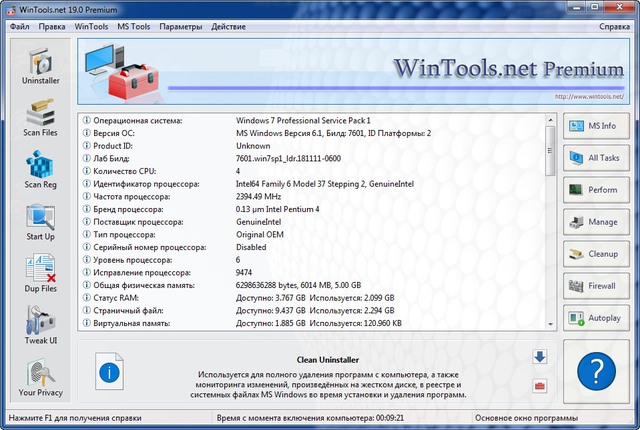Click the Autoplay button
This screenshot has width=640, height=430.
[596, 318]
